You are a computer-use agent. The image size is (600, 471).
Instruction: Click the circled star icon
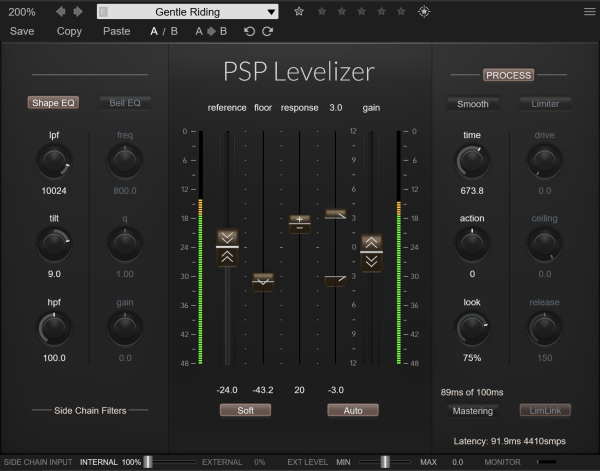(424, 12)
